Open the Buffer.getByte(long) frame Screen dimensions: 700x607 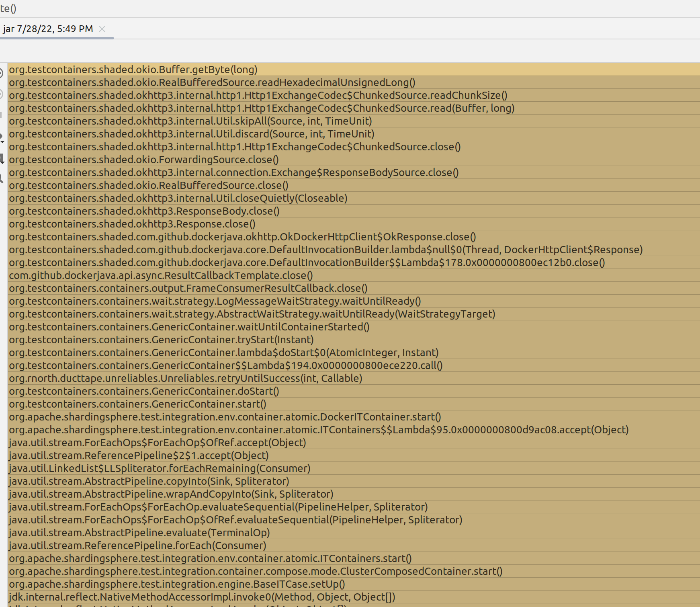pos(133,70)
